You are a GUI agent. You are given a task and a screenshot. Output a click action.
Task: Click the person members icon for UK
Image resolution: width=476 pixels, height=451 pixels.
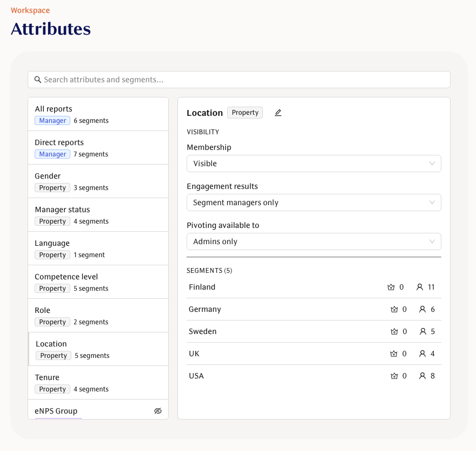(x=422, y=354)
